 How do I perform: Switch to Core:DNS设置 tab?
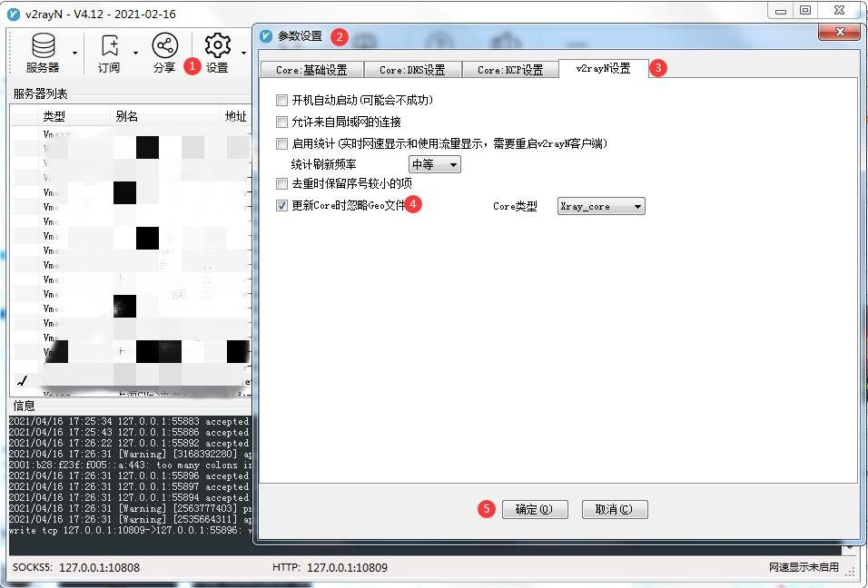click(x=412, y=70)
